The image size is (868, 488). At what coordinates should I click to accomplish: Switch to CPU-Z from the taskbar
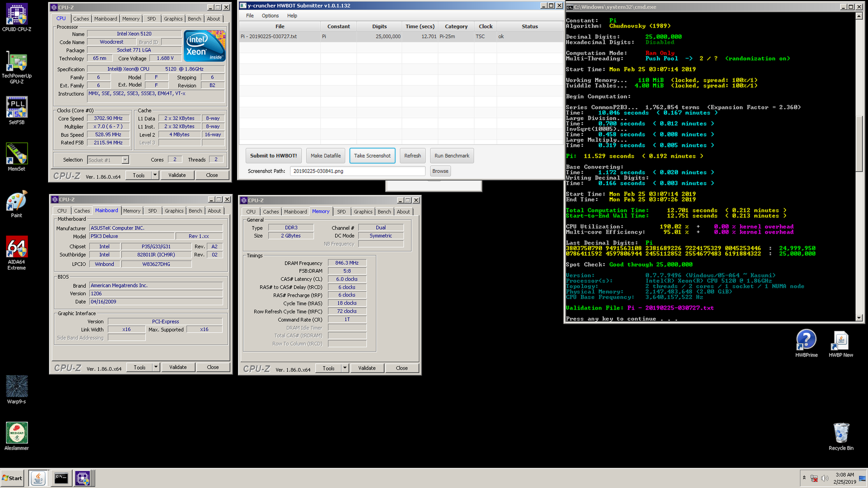point(84,478)
